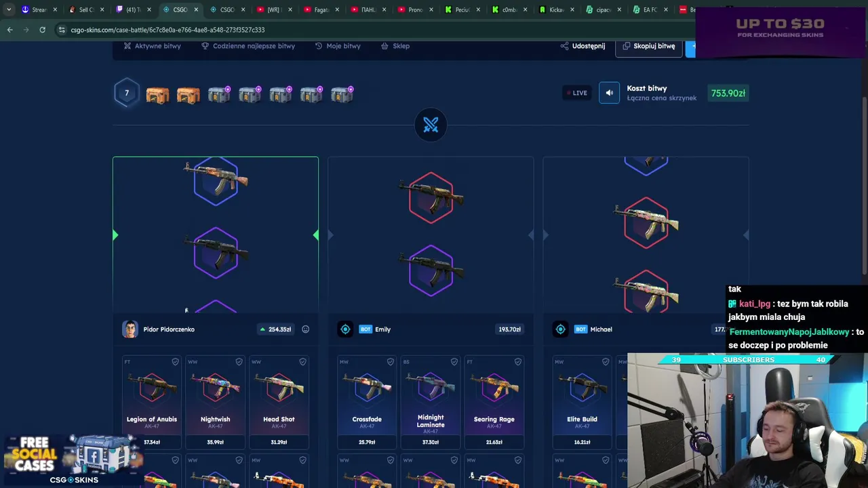Switch to the Fagata browser tab
868x488 pixels.
[320, 9]
